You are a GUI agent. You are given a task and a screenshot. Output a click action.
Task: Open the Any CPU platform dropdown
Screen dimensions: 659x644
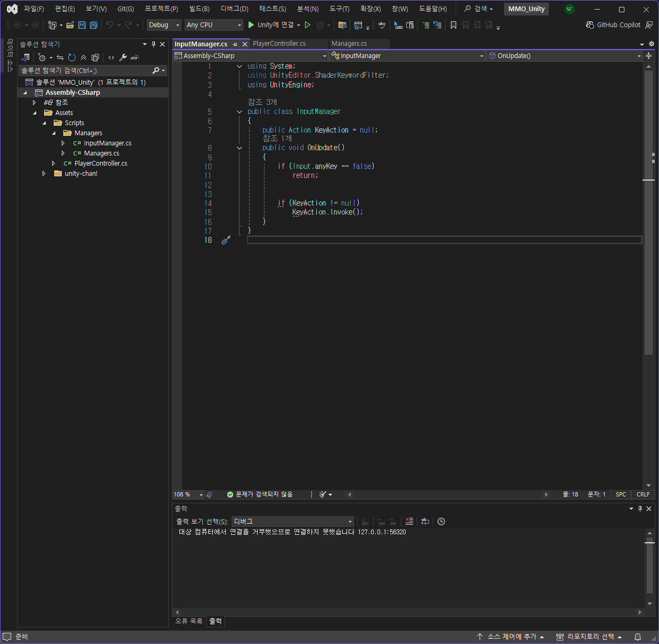point(213,25)
